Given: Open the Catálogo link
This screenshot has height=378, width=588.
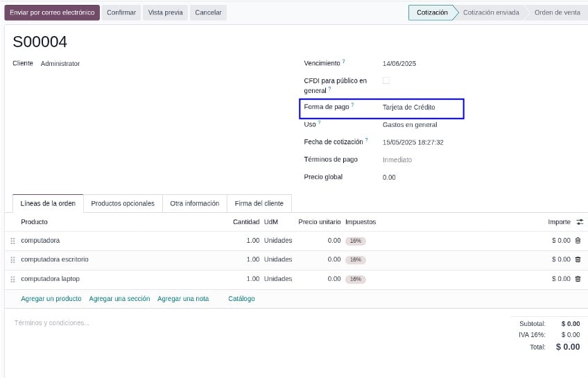Looking at the screenshot, I should click(241, 299).
